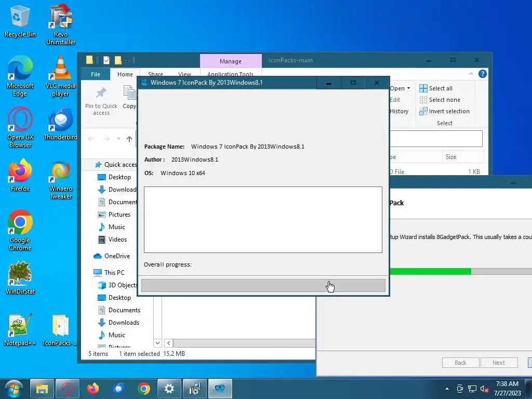Click navigation pane scroll down arrow

(157, 343)
